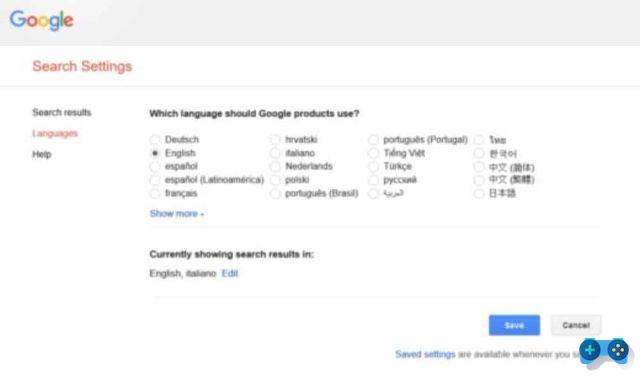
Task: Click the blue plus floating icon
Action: 590,350
